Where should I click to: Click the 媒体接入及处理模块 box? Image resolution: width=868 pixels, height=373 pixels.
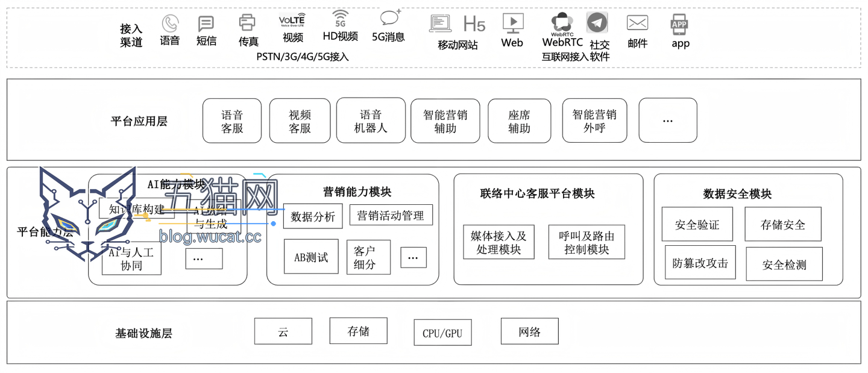point(498,242)
